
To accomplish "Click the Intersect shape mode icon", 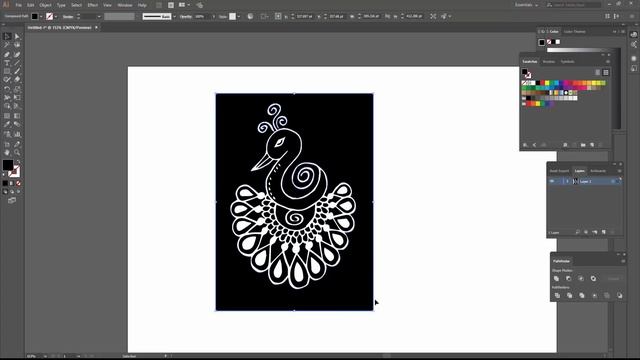I will click(581, 279).
